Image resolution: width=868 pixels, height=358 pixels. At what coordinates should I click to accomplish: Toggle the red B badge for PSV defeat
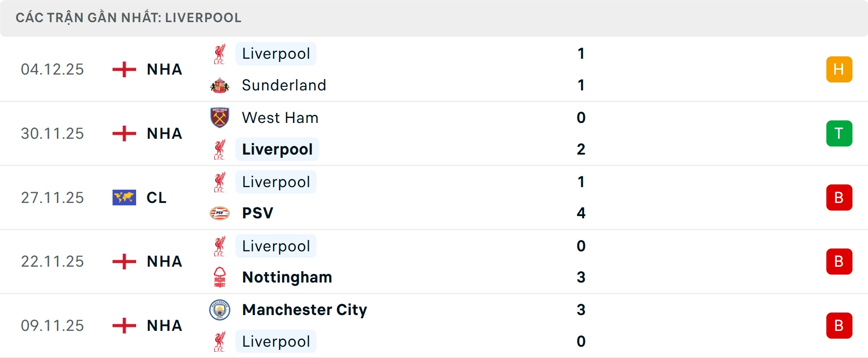[x=839, y=197]
